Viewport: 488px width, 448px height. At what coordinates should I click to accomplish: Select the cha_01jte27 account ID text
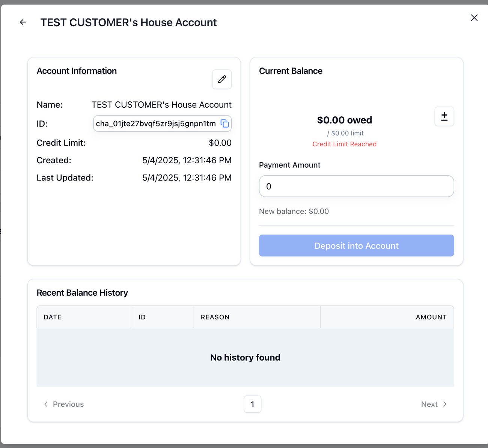pos(156,124)
